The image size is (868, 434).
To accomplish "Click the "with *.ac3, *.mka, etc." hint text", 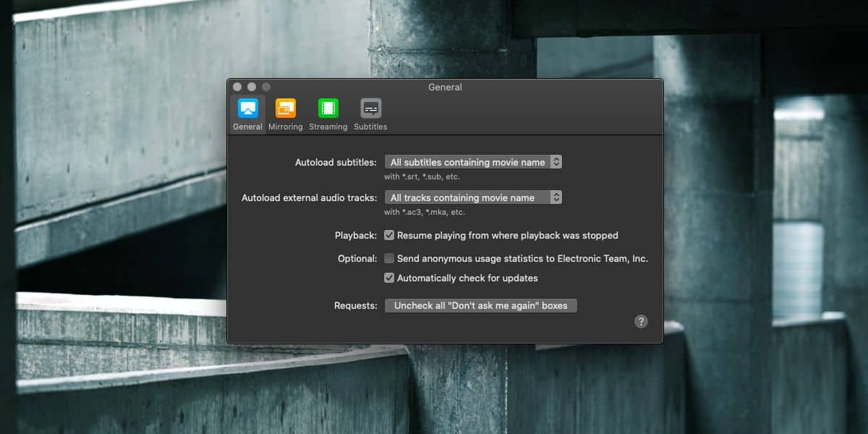I will (x=425, y=212).
